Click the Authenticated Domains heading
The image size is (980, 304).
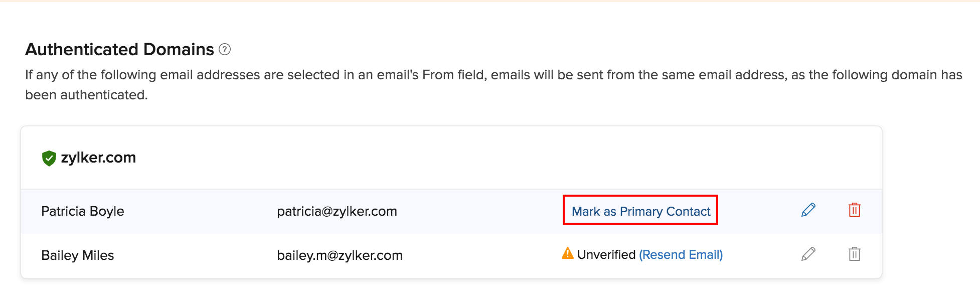(119, 50)
